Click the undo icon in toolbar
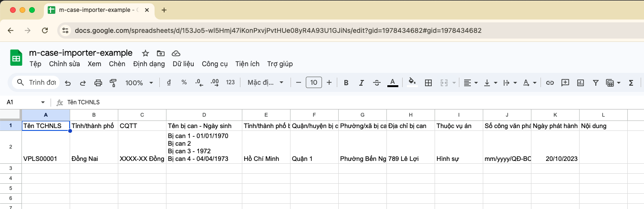644x209 pixels. pyautogui.click(x=68, y=83)
